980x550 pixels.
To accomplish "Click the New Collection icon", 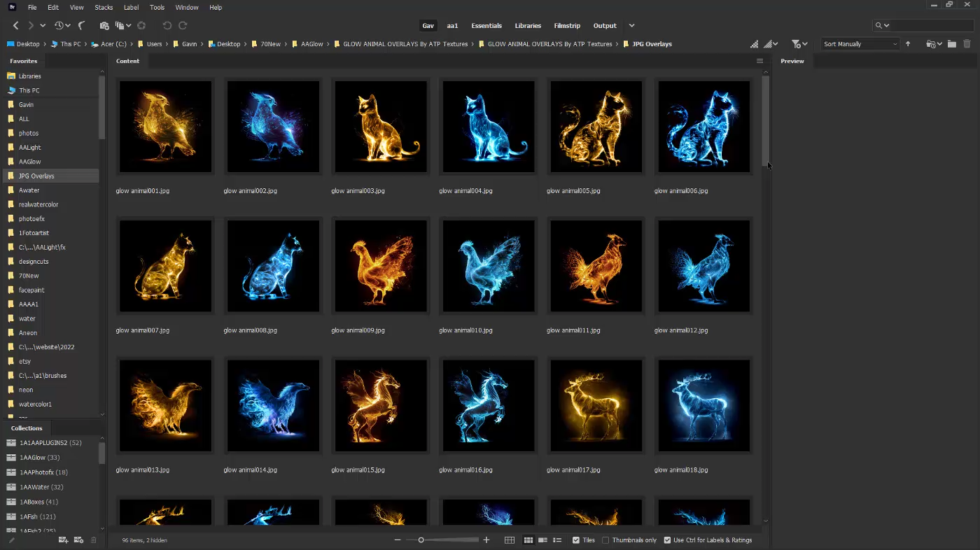I will click(64, 540).
